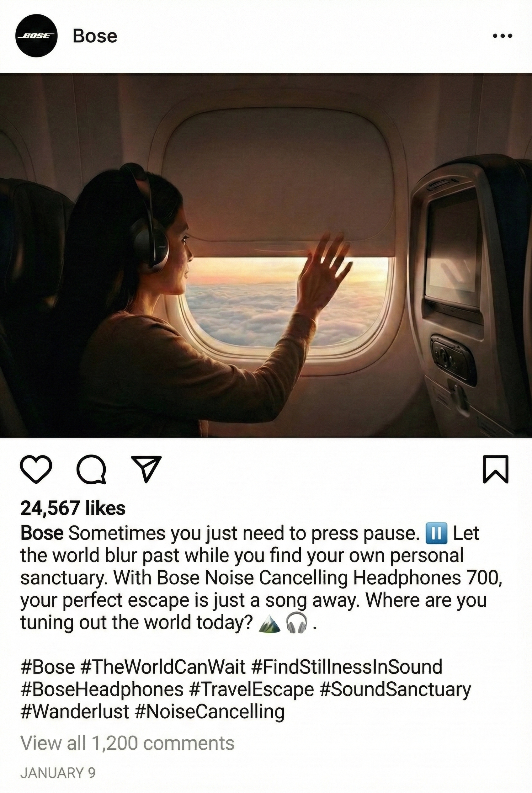Open the January 9 post date
The height and width of the screenshot is (793, 532).
58,772
